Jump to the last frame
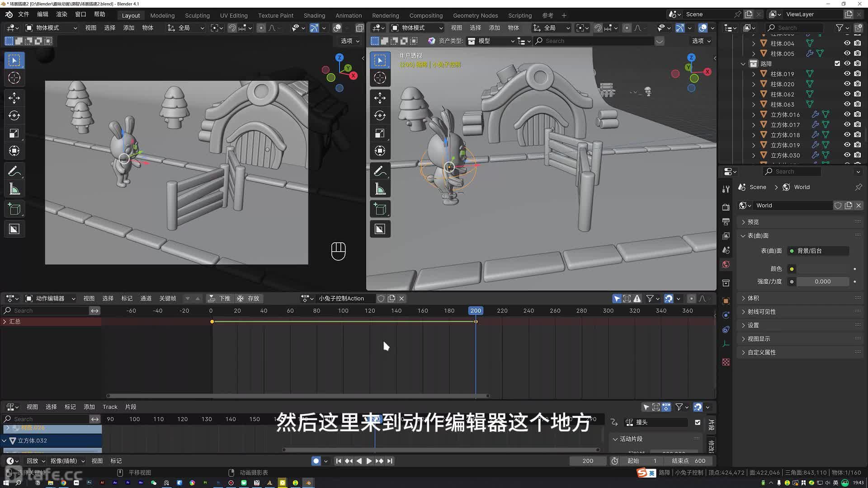Screen dimensions: 868x488 390,461
